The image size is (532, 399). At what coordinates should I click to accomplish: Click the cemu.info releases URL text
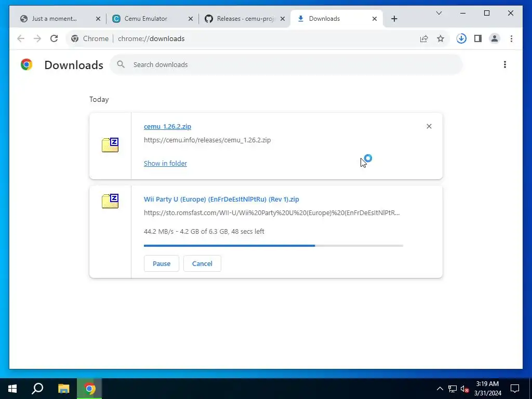207,140
